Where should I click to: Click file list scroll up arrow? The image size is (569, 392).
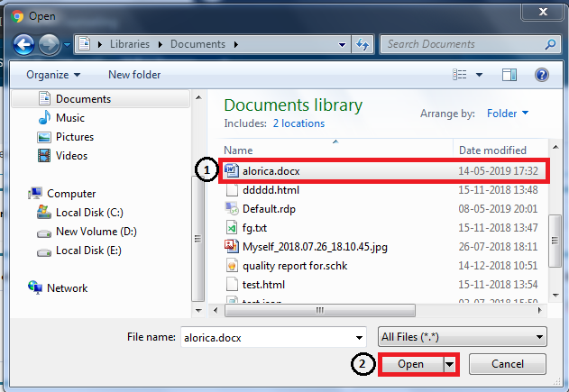(555, 147)
